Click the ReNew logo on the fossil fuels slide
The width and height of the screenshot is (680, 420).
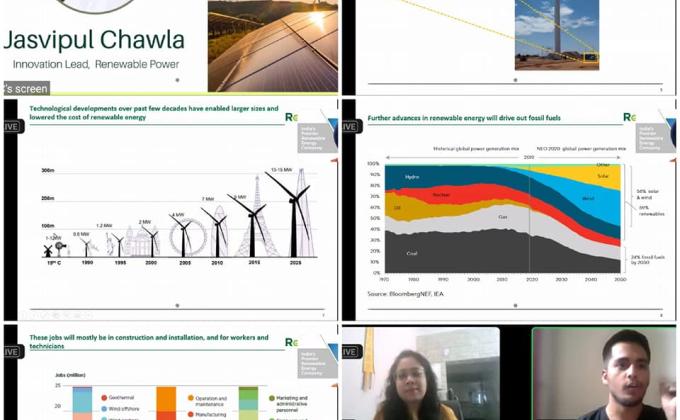(629, 118)
